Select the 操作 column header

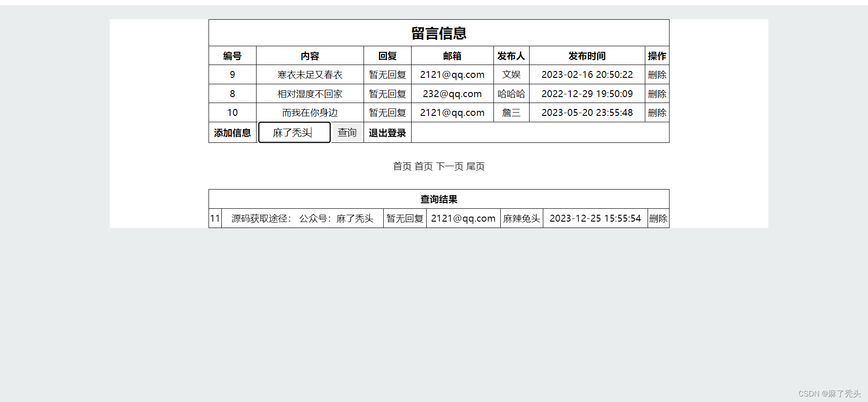pyautogui.click(x=657, y=56)
